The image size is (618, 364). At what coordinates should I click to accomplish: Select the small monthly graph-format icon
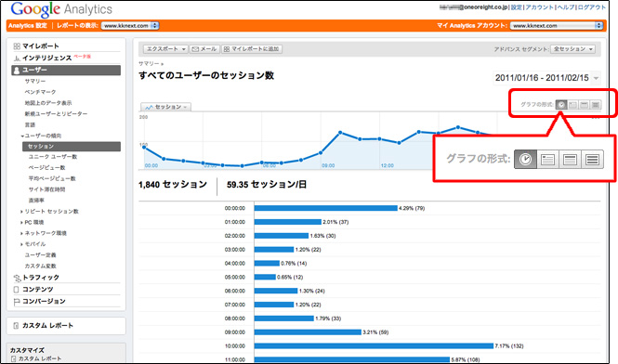596,105
